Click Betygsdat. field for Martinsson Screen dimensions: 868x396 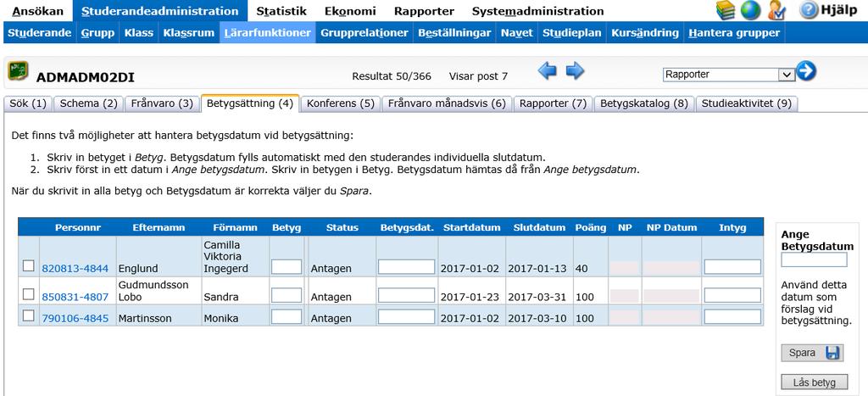coord(407,317)
